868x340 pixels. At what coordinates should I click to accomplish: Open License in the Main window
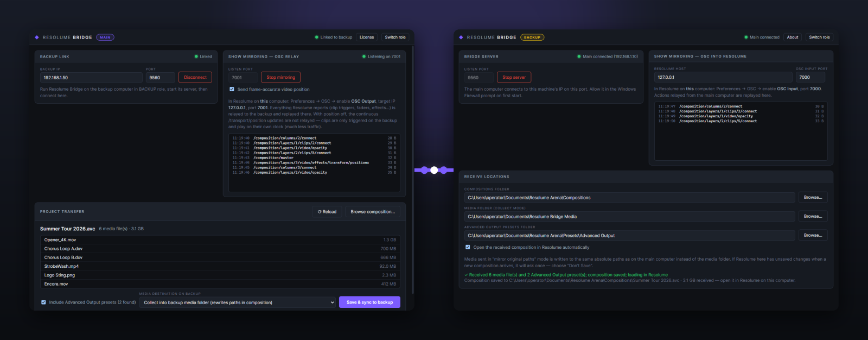click(x=367, y=37)
